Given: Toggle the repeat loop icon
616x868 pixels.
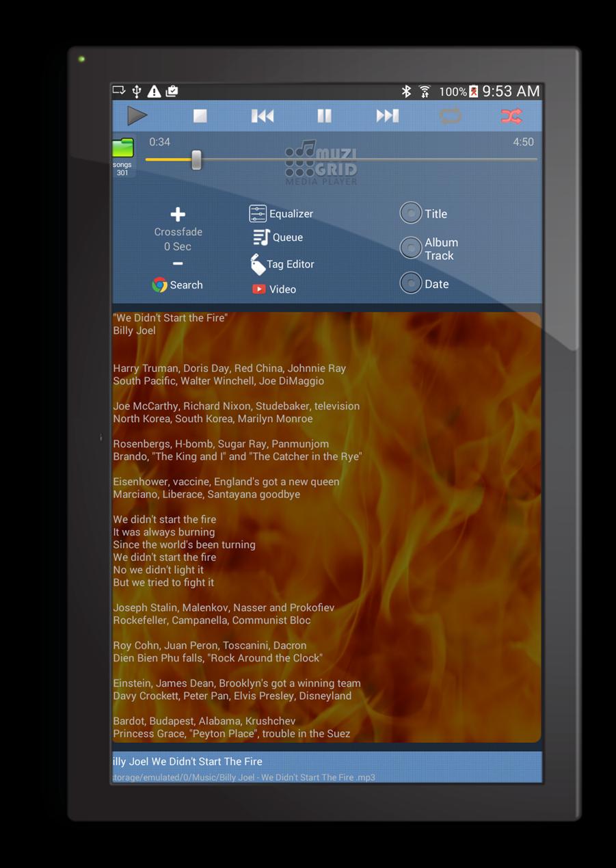Looking at the screenshot, I should coord(450,116).
